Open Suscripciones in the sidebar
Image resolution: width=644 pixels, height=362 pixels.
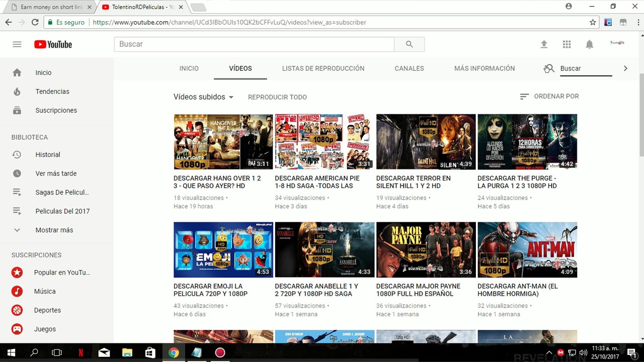click(56, 110)
